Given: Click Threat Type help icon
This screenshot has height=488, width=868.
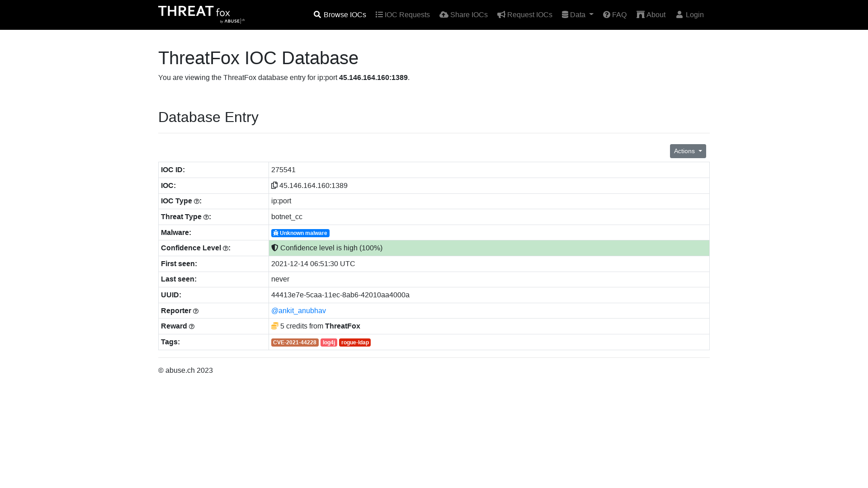Looking at the screenshot, I should tap(206, 217).
